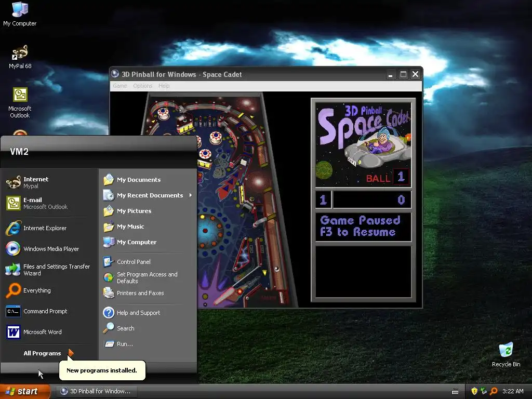Open the Recycle Bin on the desktop

click(506, 355)
